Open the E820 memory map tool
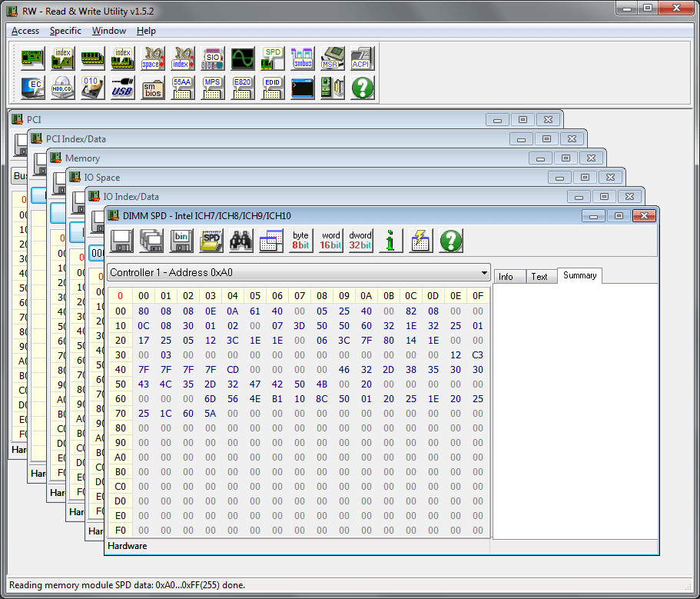The image size is (700, 599). (243, 88)
